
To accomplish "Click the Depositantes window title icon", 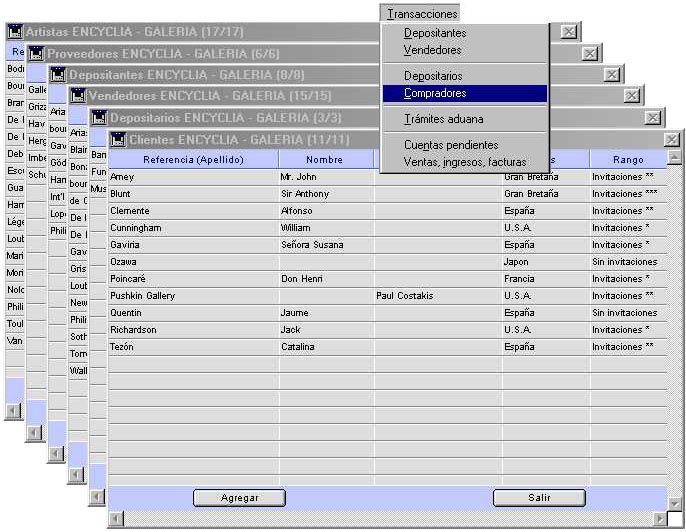I will point(58,74).
